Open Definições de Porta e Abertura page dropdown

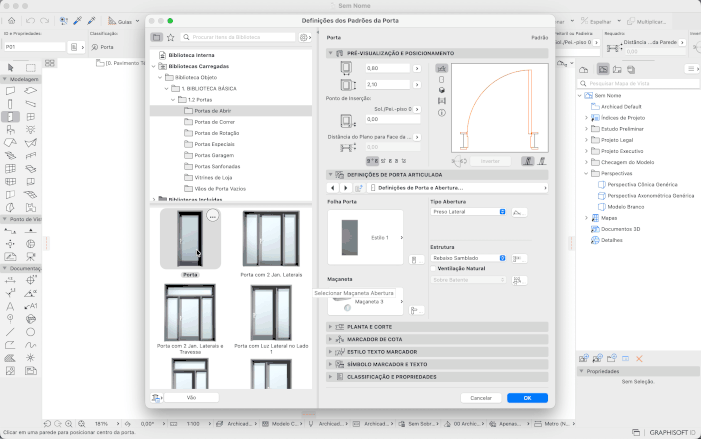point(457,188)
